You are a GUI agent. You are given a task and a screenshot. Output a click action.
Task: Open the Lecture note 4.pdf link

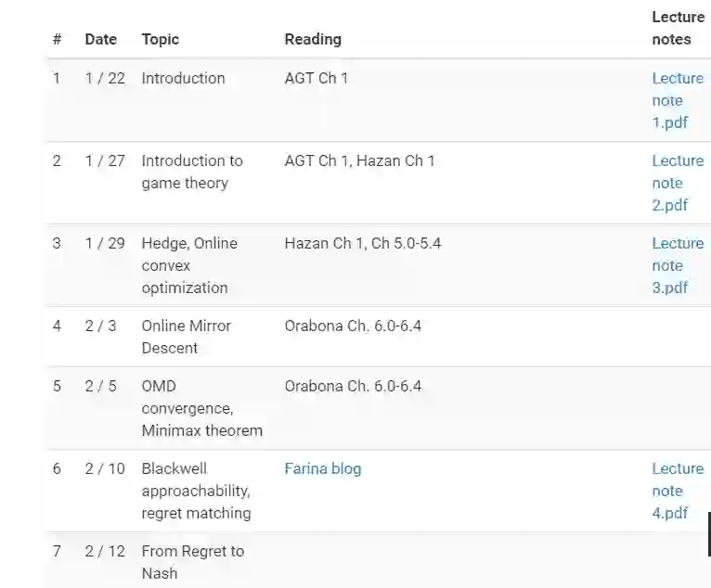pyautogui.click(x=677, y=491)
